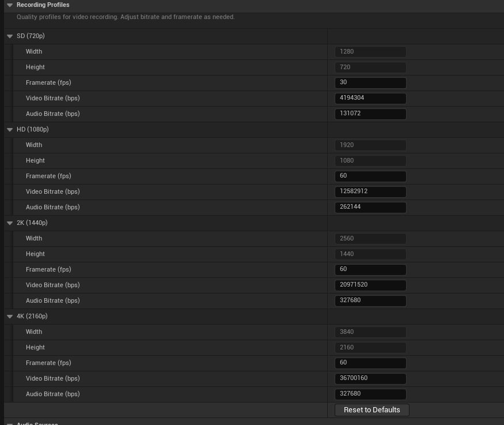
Task: Select Audio Bitrate (bps) label under SD
Action: (53, 114)
